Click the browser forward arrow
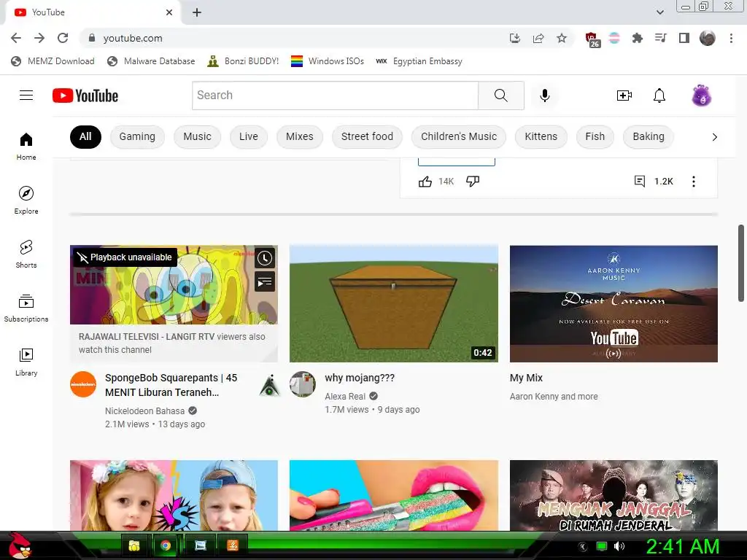This screenshot has width=747, height=560. pos(39,38)
